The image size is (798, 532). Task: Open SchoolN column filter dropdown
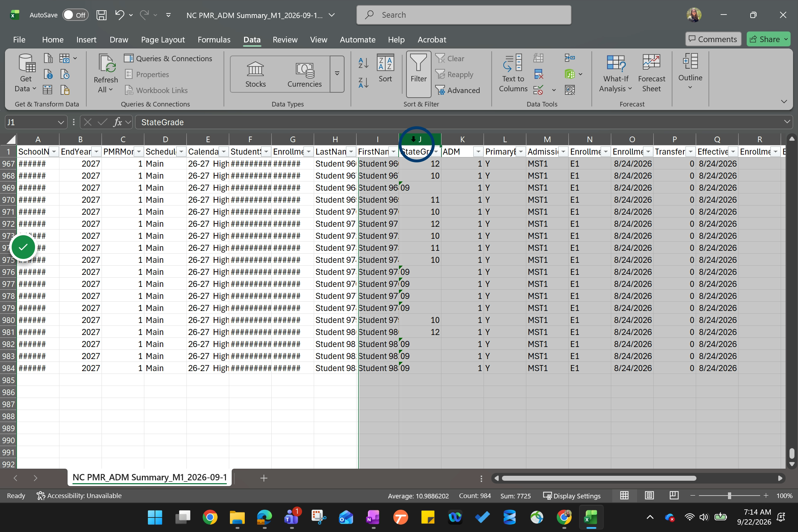tap(54, 152)
